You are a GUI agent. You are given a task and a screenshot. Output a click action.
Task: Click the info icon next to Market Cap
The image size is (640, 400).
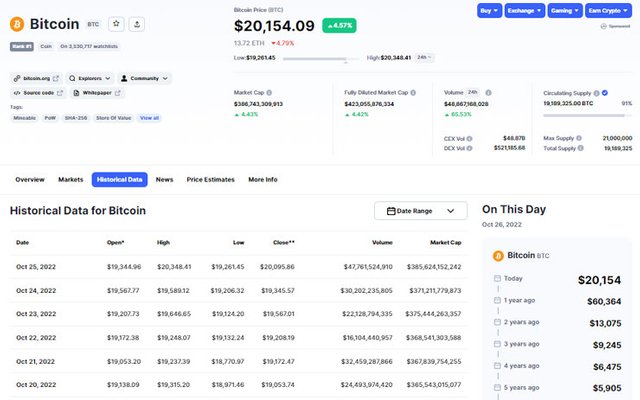pos(269,93)
